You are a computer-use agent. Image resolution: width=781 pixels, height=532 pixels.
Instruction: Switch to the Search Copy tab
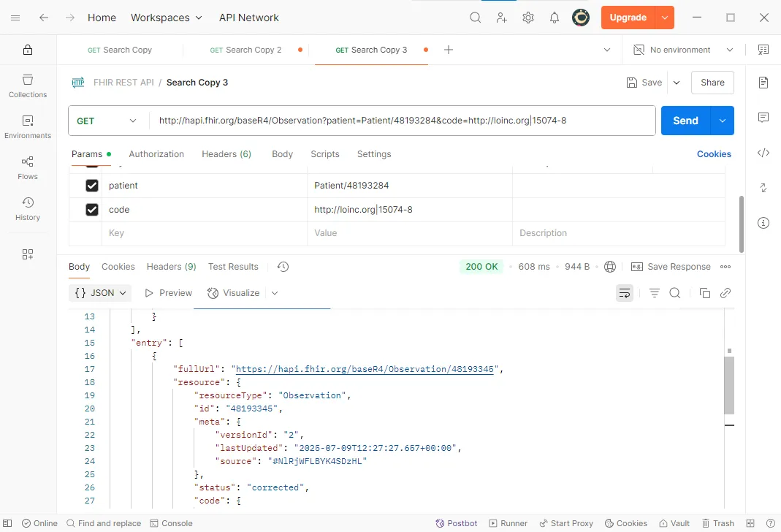coord(120,50)
